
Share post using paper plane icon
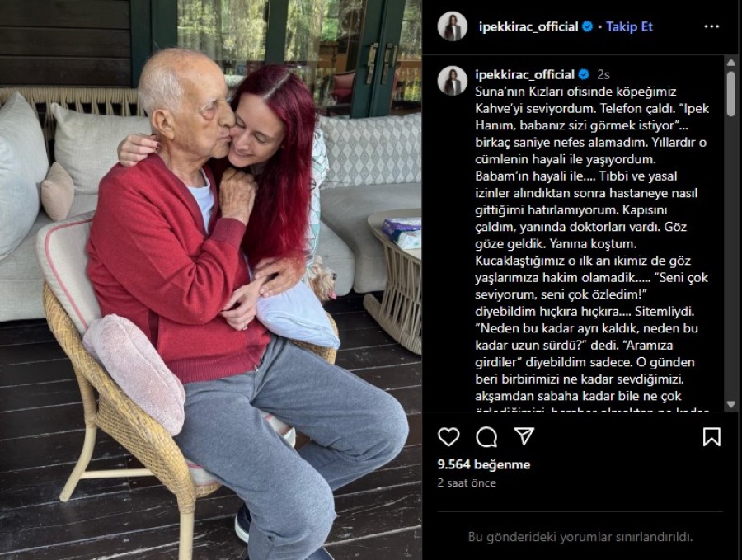tap(524, 436)
